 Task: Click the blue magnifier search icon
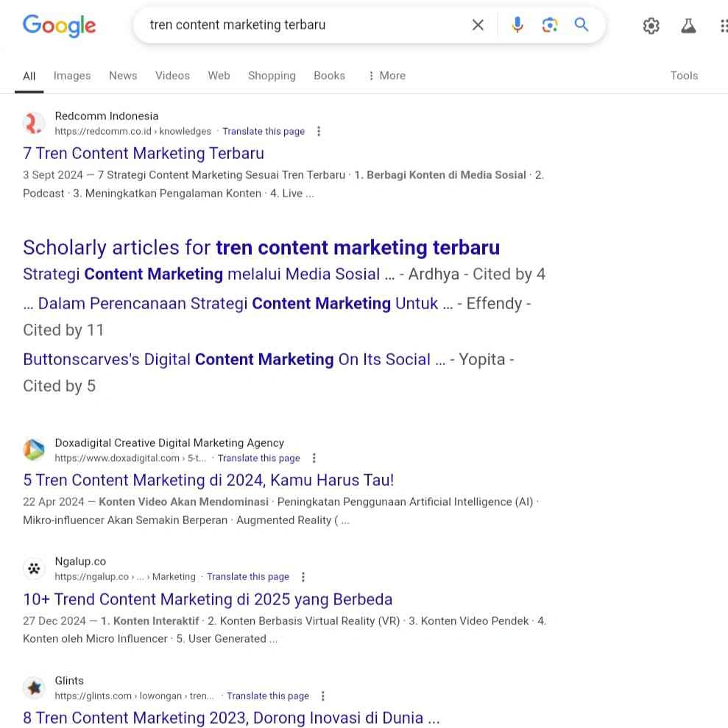(x=582, y=25)
